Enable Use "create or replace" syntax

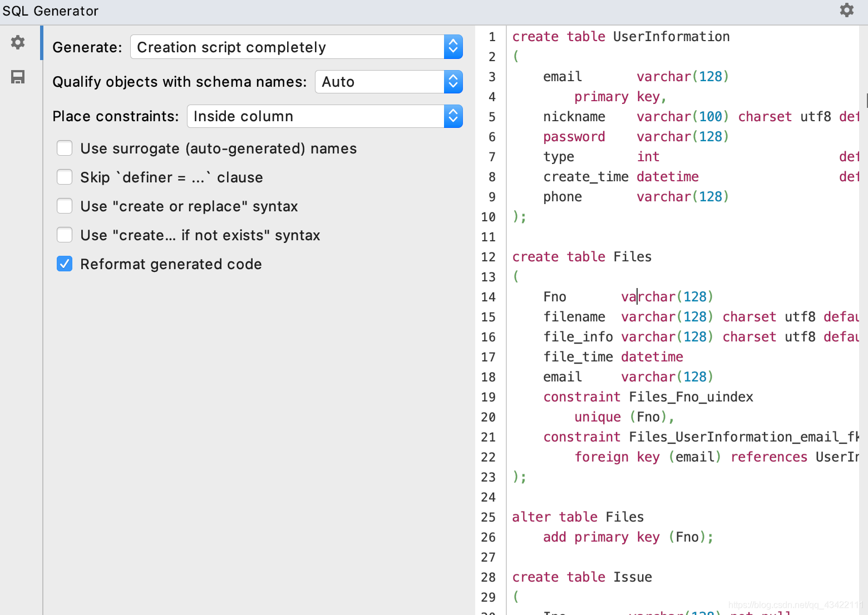click(x=65, y=206)
